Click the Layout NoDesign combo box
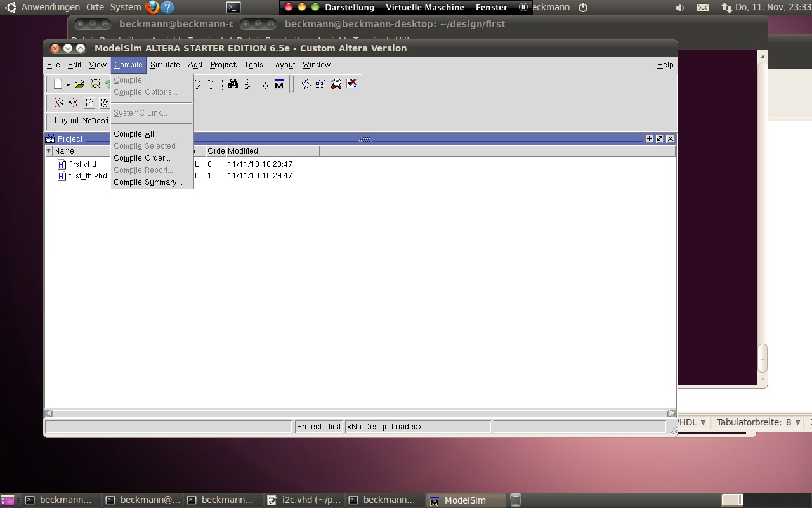 (x=96, y=121)
